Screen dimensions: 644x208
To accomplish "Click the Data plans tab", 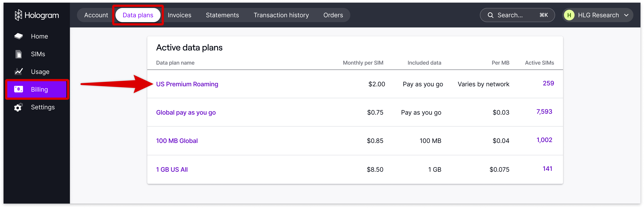I will click(x=138, y=15).
